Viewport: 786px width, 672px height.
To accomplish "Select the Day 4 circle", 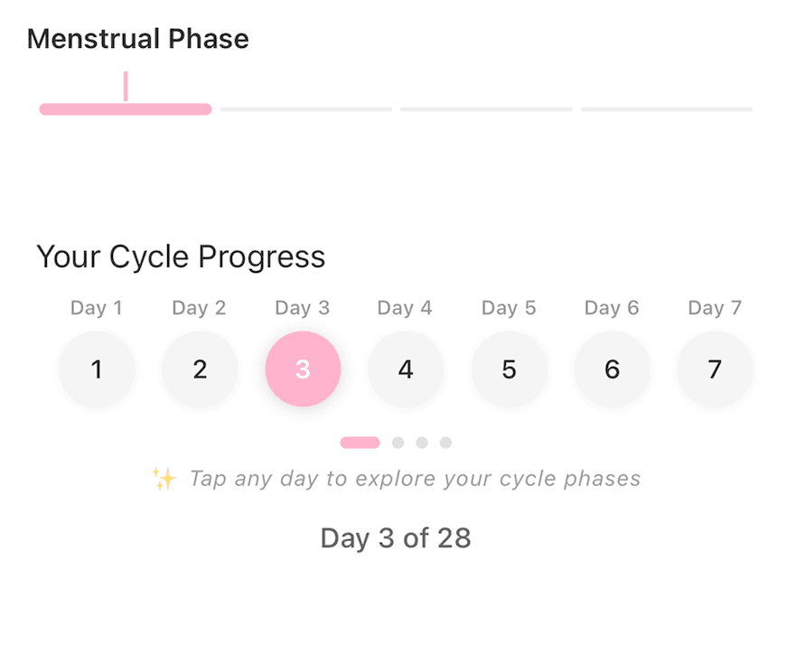I will tap(406, 369).
